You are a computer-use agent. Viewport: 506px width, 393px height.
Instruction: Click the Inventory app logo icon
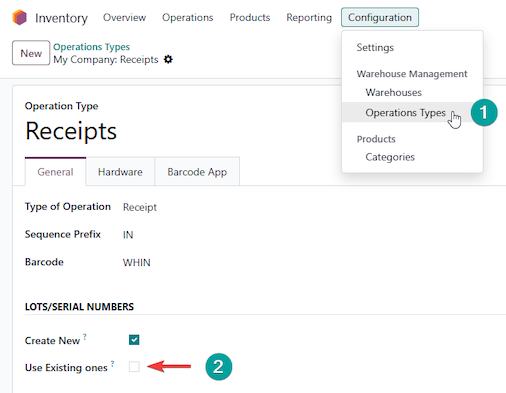pos(19,17)
